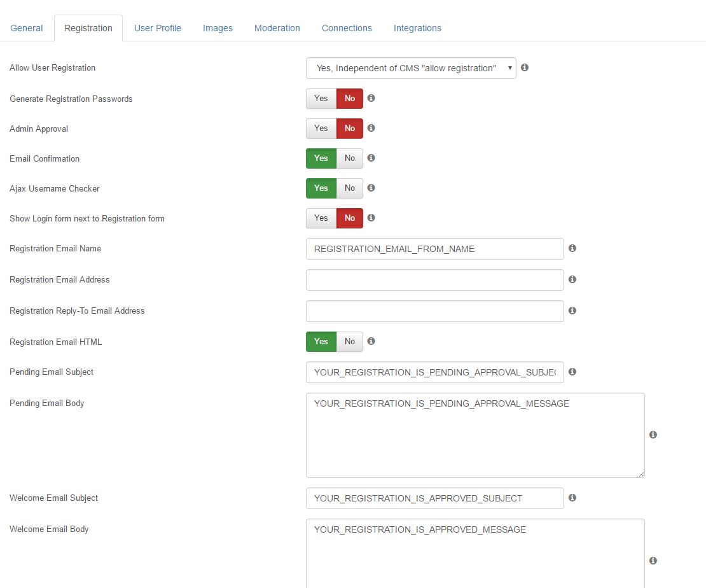This screenshot has height=588, width=706.
Task: Select Yes for Registration Email HTML
Action: (321, 342)
